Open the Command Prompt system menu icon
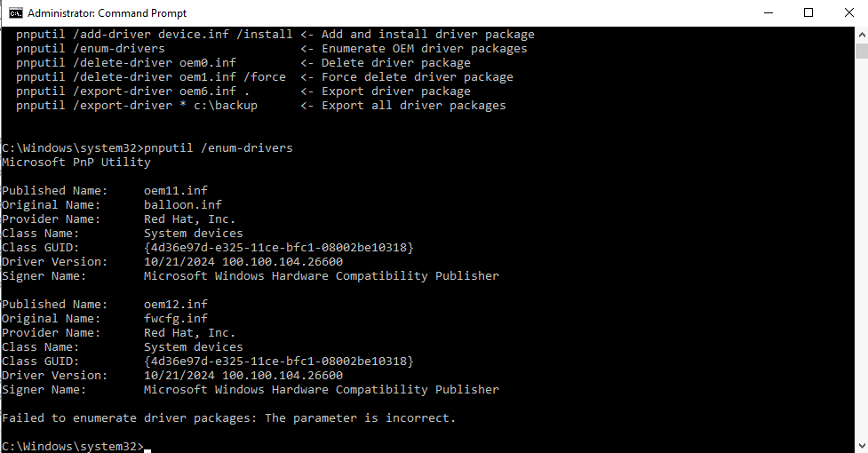The width and height of the screenshot is (868, 453). 15,12
